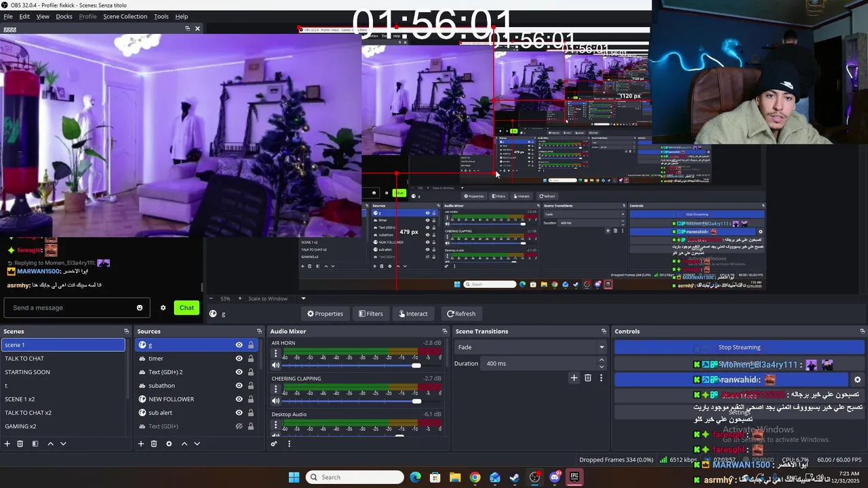This screenshot has width=868, height=488.
Task: Open Discord from the taskbar
Action: (x=555, y=477)
